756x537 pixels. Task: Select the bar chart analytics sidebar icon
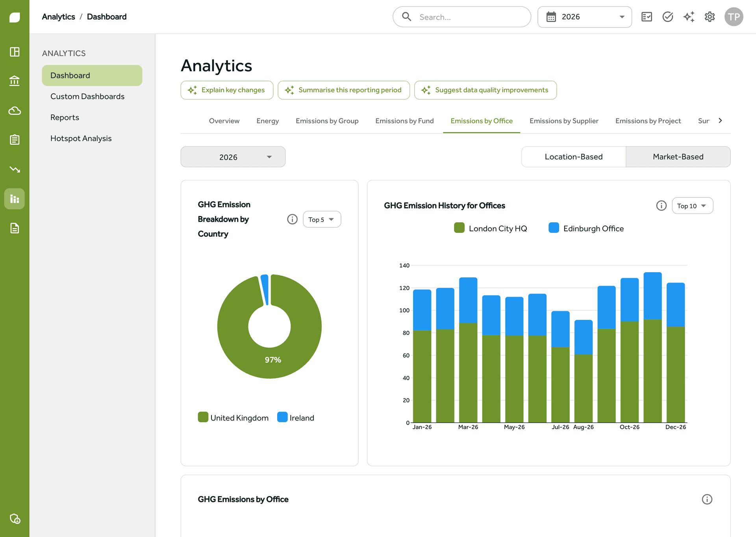(15, 199)
